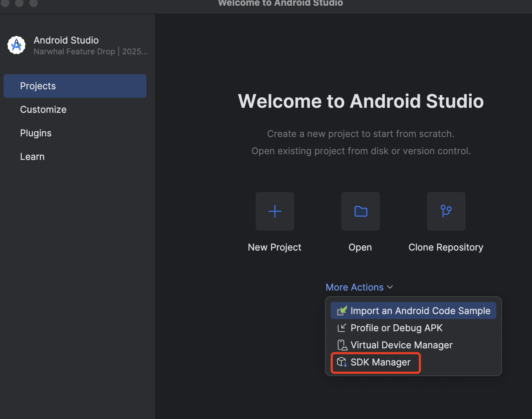Click the SDK Manager package icon

pos(342,362)
